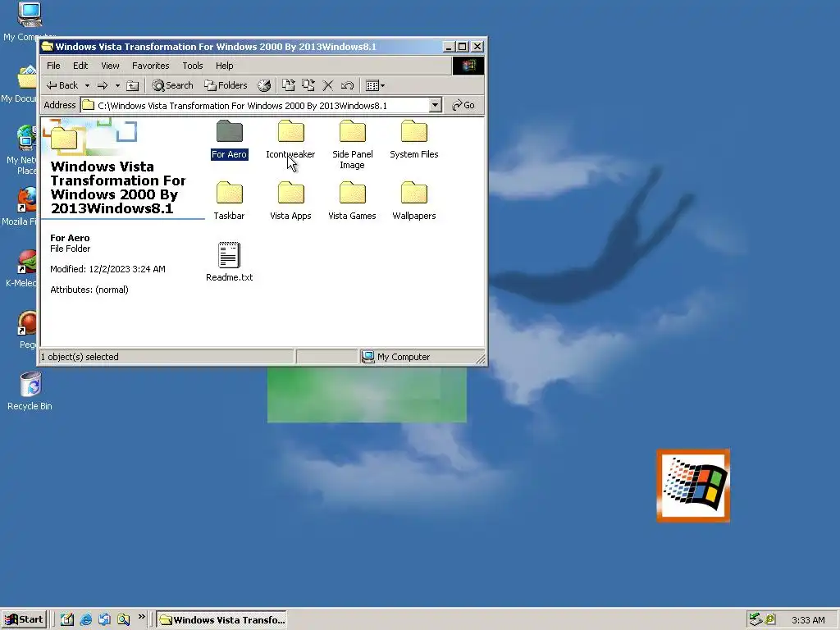Click the network tray icon
The image size is (840, 630).
point(756,620)
